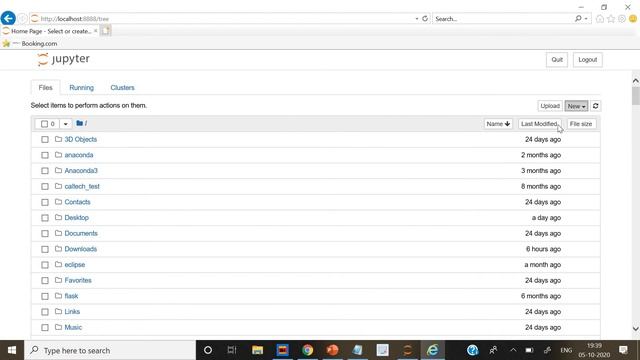Launch Google Chrome from taskbar
The height and width of the screenshot is (360, 640).
(307, 350)
